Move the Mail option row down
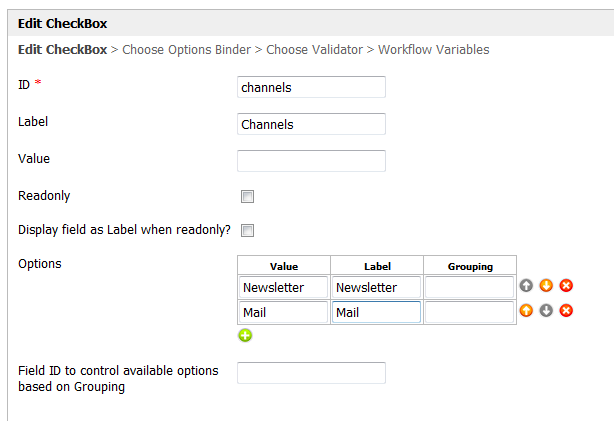The height and width of the screenshot is (421, 614). (x=546, y=310)
